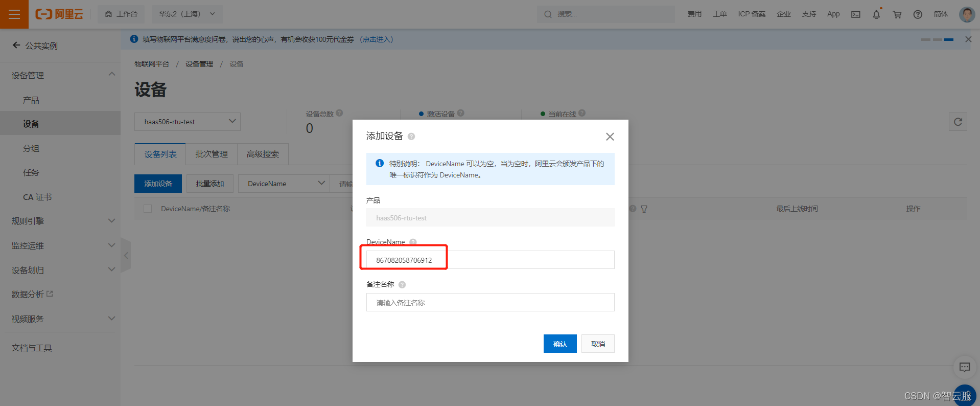Click help icon next to 当前在线
Viewport: 980px width, 406px height.
pyautogui.click(x=582, y=114)
